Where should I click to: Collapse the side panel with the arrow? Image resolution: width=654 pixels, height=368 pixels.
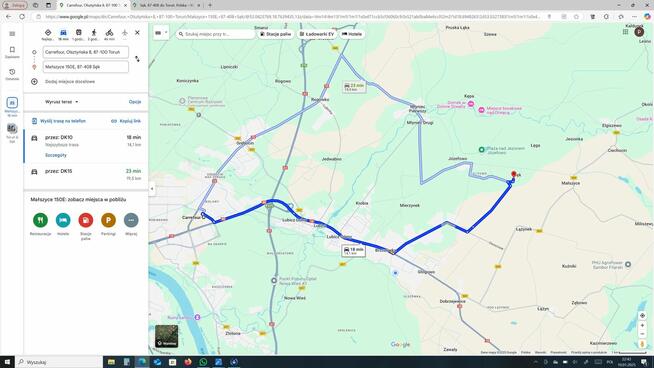[x=152, y=189]
